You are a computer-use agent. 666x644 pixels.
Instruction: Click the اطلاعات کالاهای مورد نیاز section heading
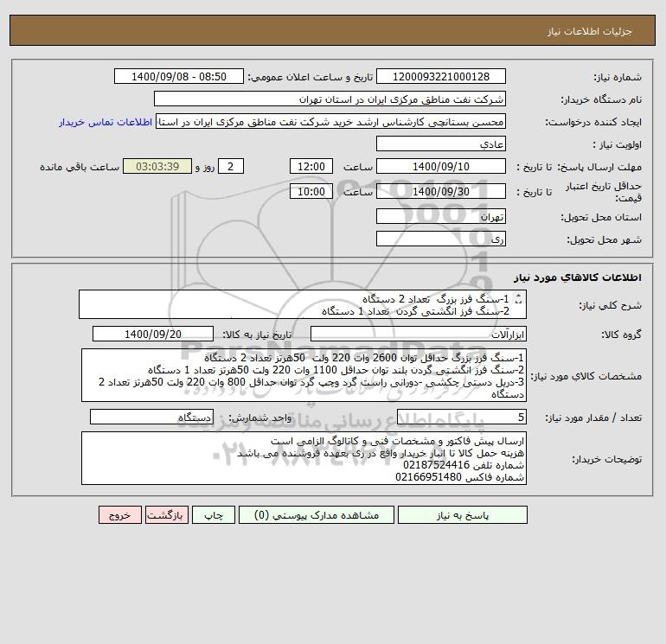[578, 277]
